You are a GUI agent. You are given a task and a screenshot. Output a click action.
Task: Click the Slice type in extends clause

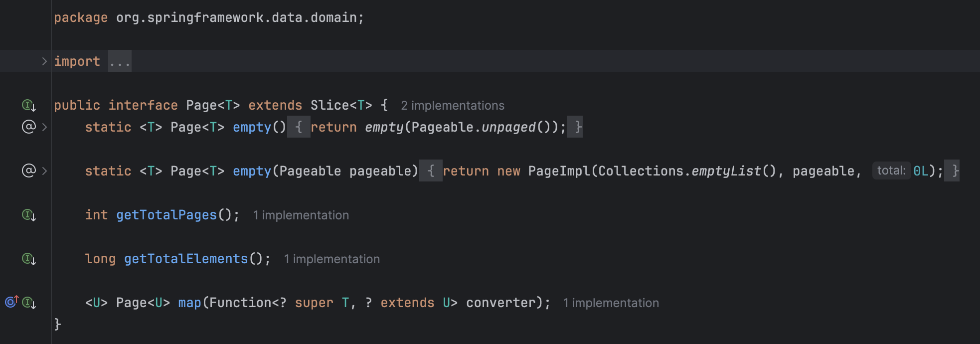pos(329,105)
